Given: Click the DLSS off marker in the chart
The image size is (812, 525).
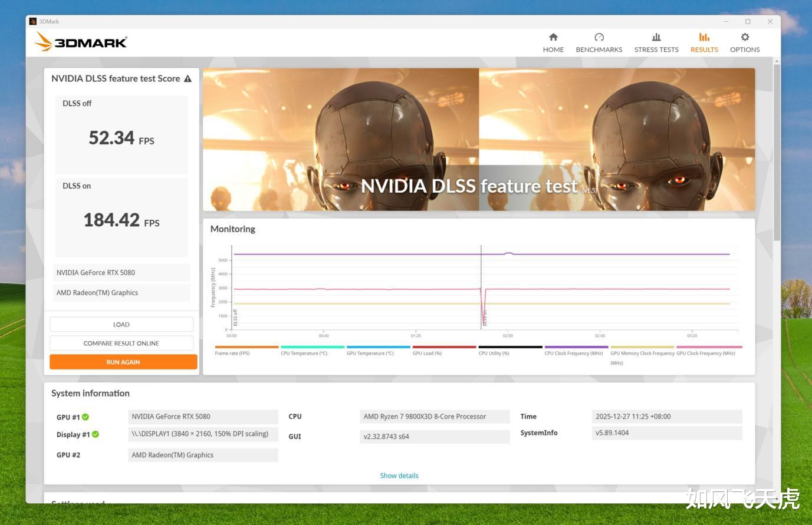Looking at the screenshot, I should pos(235,318).
